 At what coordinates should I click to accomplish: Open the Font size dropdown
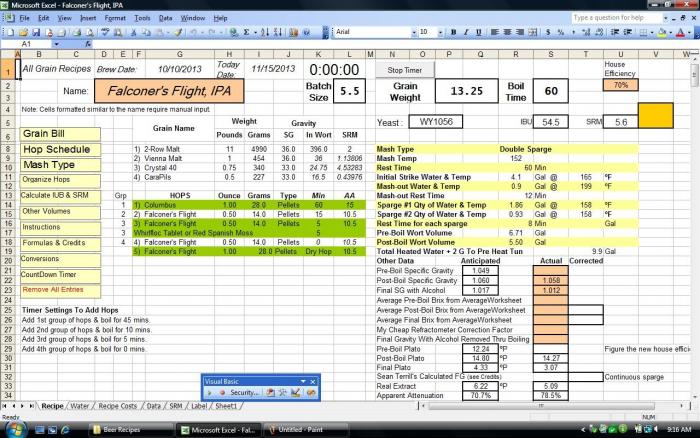click(x=441, y=32)
